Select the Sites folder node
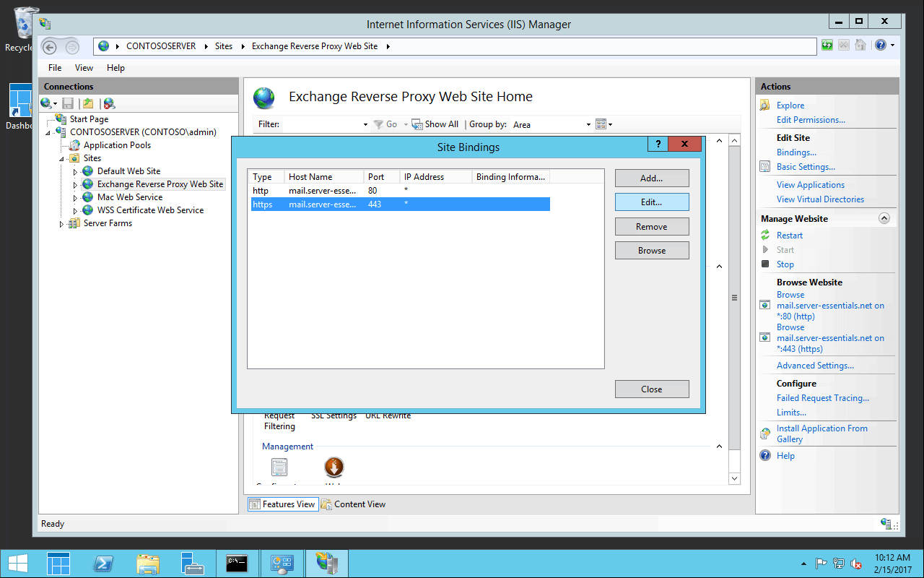The width and height of the screenshot is (924, 578). pyautogui.click(x=92, y=158)
